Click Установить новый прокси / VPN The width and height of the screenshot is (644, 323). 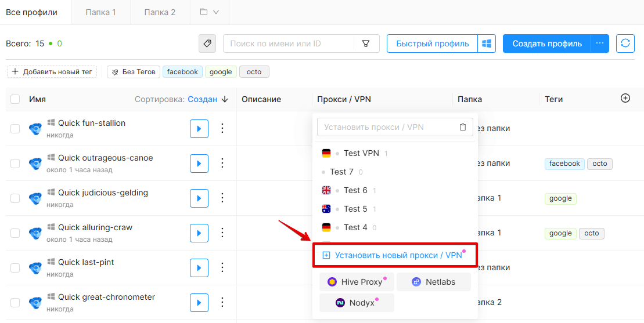(395, 255)
